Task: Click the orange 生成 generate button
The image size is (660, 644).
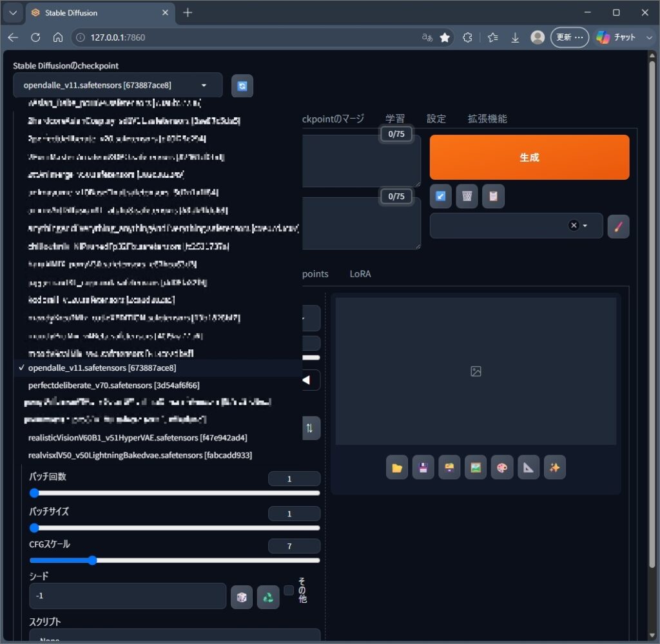Action: click(529, 157)
